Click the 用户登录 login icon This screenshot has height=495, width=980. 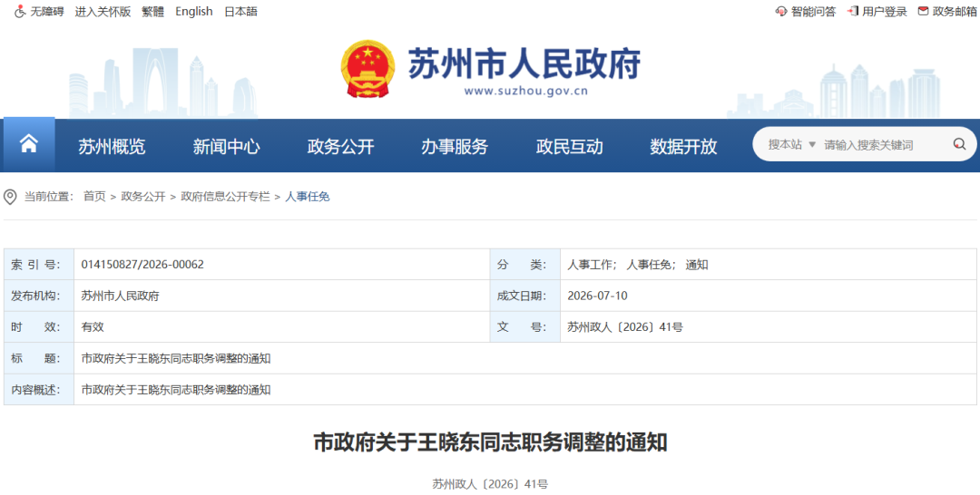click(852, 11)
